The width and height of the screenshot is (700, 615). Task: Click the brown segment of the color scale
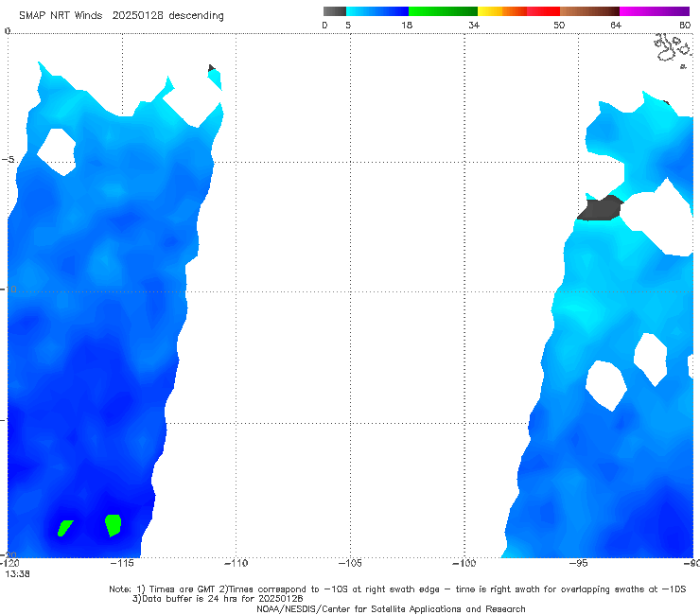589,11
